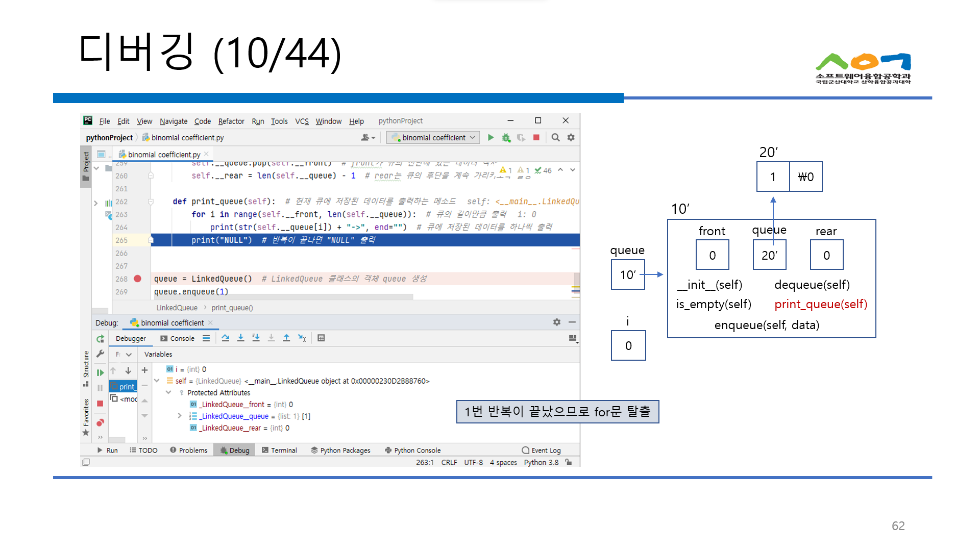Click print_queue() breadcrumb

tap(232, 308)
